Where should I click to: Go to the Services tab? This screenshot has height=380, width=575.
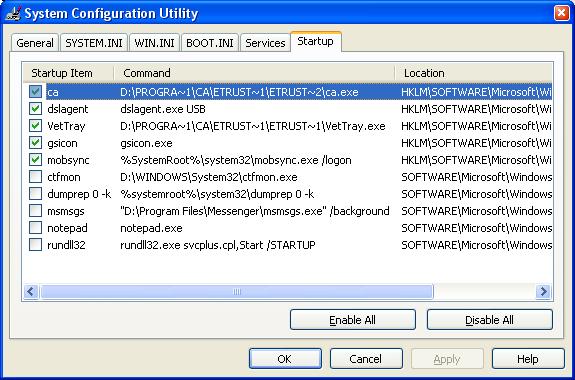coord(265,43)
